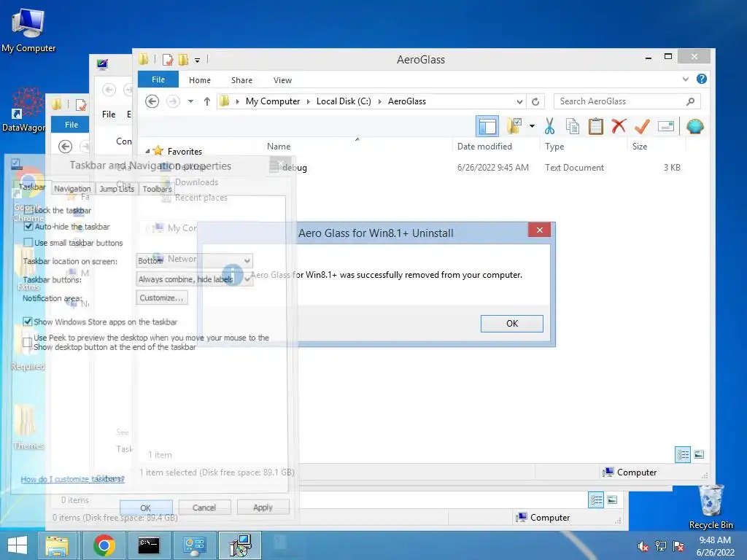Click Apply in Taskbar properties dialog

click(263, 507)
